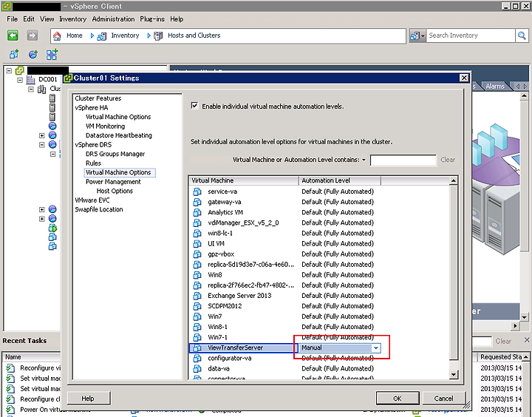Click the VM filter text field

pyautogui.click(x=403, y=160)
